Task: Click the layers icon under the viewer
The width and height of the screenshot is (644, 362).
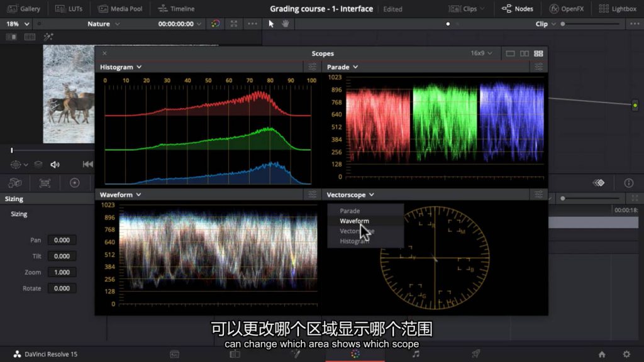Action: pyautogui.click(x=38, y=165)
